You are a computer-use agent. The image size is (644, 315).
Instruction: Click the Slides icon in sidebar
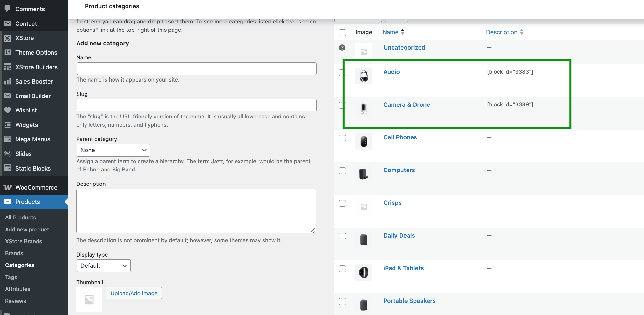coord(8,154)
